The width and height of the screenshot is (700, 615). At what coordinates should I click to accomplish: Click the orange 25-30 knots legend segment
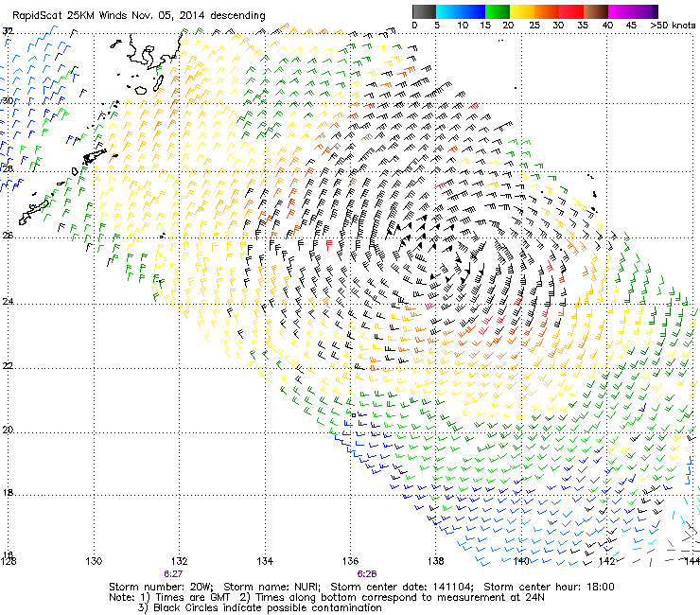547,11
